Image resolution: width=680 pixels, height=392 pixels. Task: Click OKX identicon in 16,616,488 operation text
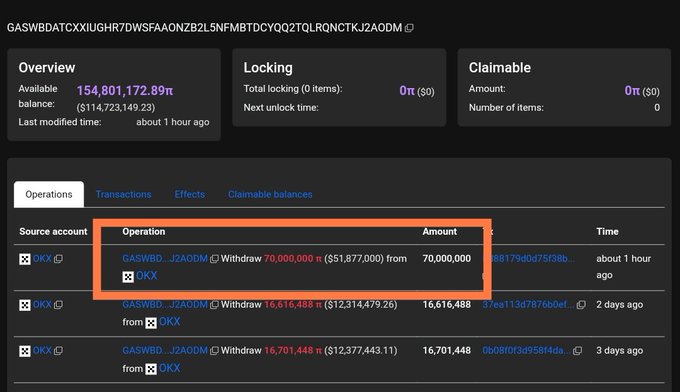click(x=151, y=323)
